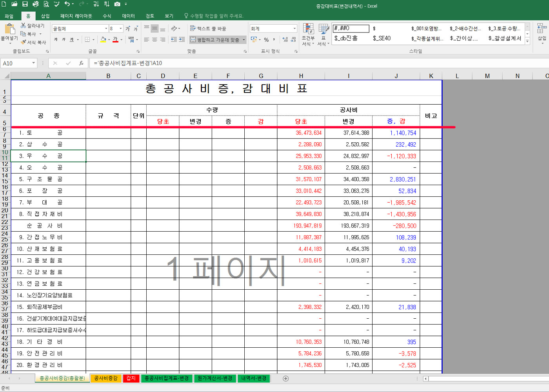Toggle underline formatting (가)
The width and height of the screenshot is (549, 392).
[71, 40]
